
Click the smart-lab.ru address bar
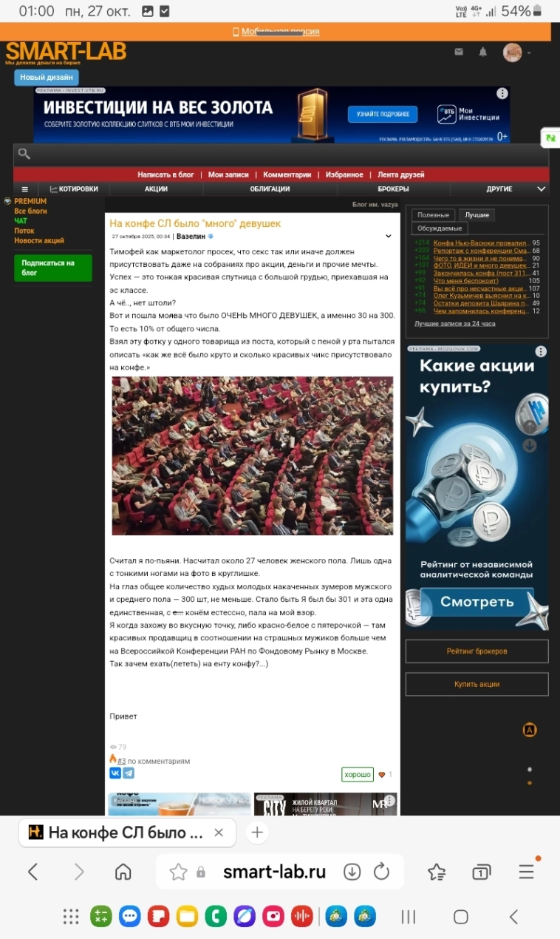tap(274, 872)
